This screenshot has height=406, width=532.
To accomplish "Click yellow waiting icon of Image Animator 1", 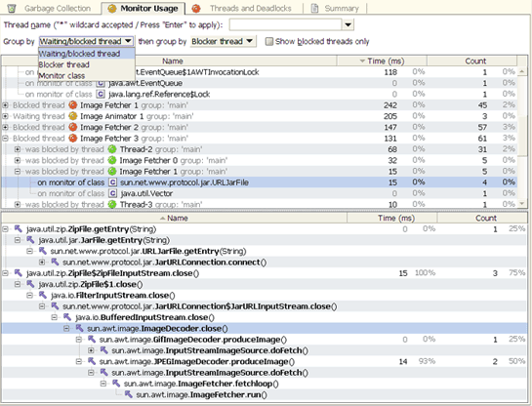I will [x=72, y=116].
